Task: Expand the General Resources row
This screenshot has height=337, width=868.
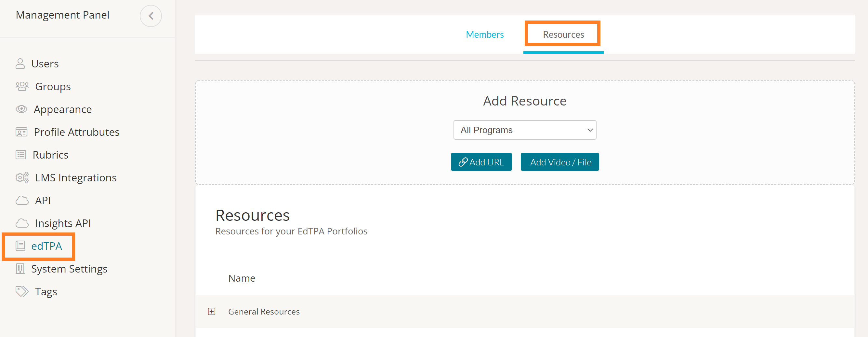Action: pos(212,311)
